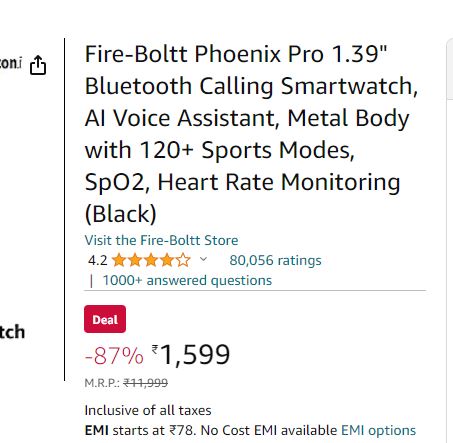Click the empty fifth rating star
This screenshot has height=443, width=453.
pos(183,260)
